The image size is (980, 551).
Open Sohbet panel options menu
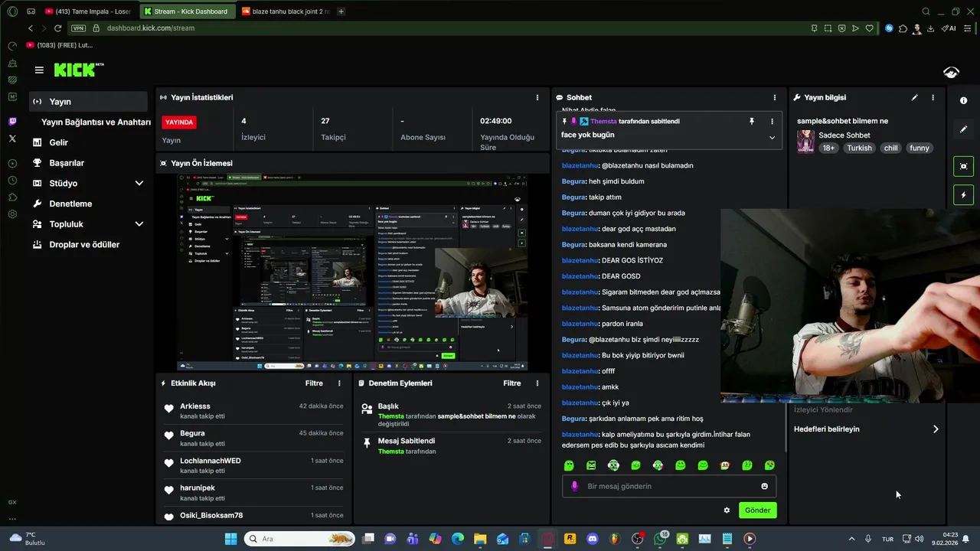(775, 97)
